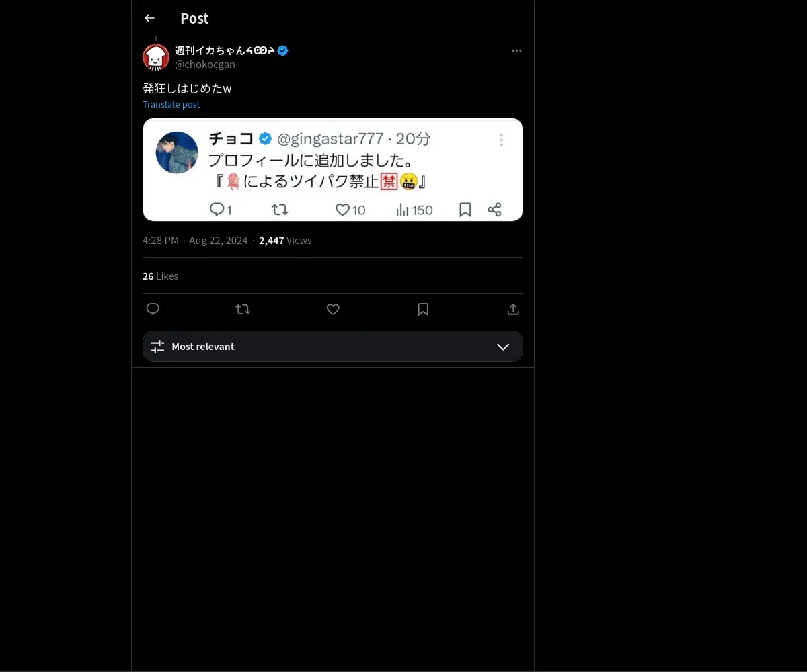Viewport: 807px width, 672px height.
Task: Click the Post header title
Action: 194,18
